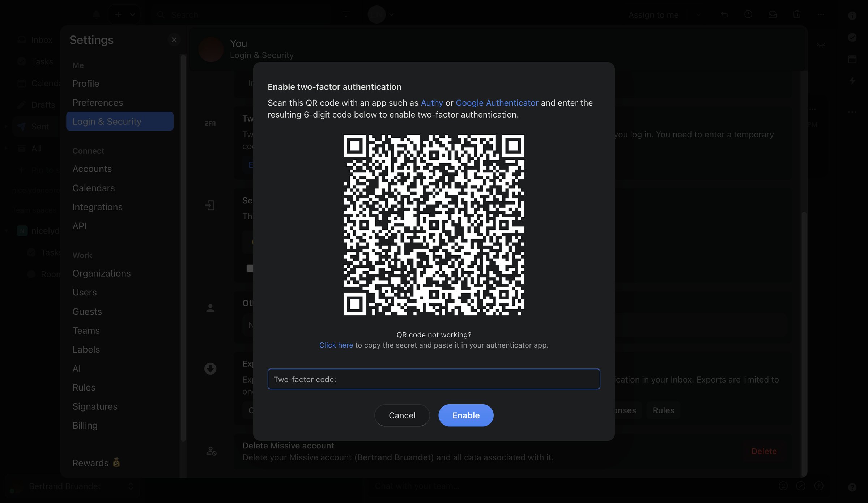Open Preferences settings
The width and height of the screenshot is (868, 503).
click(x=120, y=103)
